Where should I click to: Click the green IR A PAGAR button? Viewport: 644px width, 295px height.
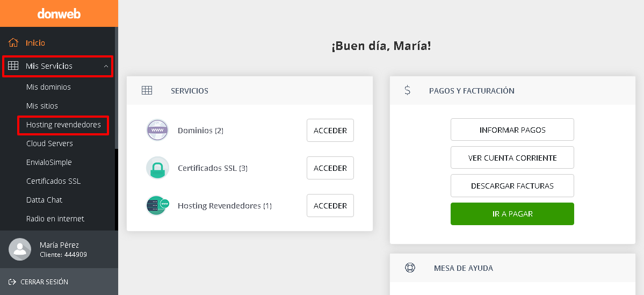pos(512,214)
